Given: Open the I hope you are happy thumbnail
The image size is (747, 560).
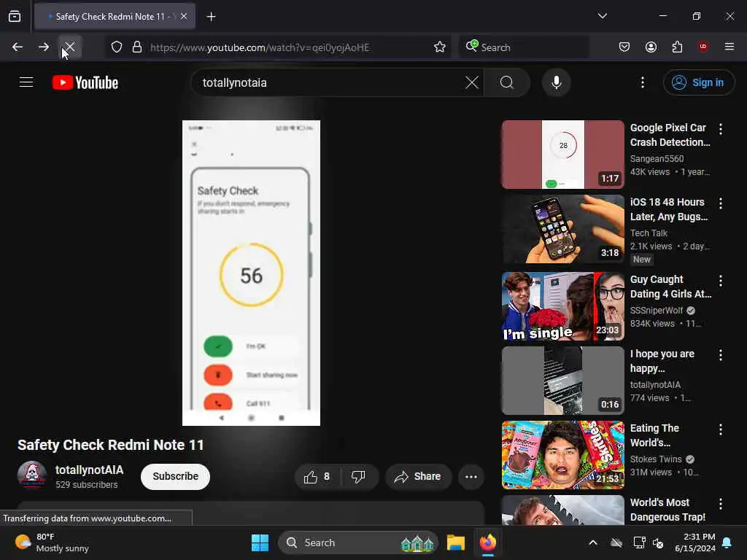Looking at the screenshot, I should click(x=562, y=381).
